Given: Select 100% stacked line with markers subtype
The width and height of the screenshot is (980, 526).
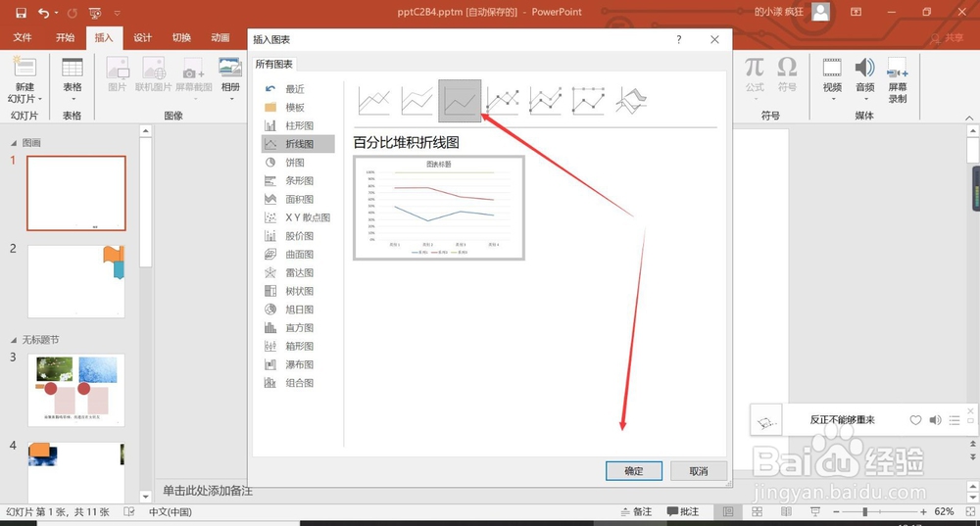Looking at the screenshot, I should 589,101.
